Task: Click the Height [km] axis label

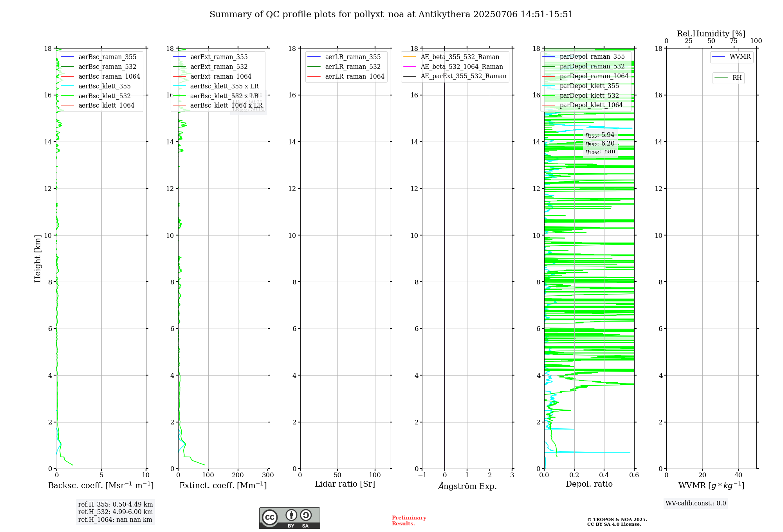Action: point(38,259)
